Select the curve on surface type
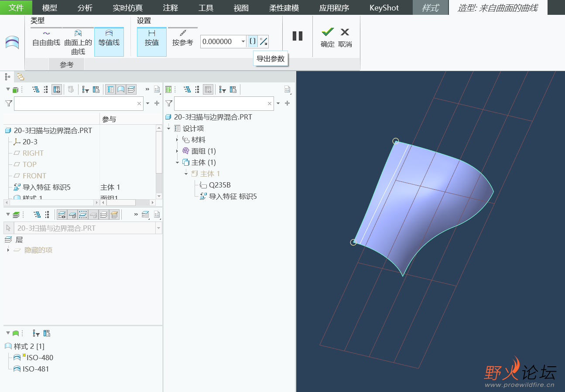Image resolution: width=565 pixels, height=392 pixels. click(78, 41)
